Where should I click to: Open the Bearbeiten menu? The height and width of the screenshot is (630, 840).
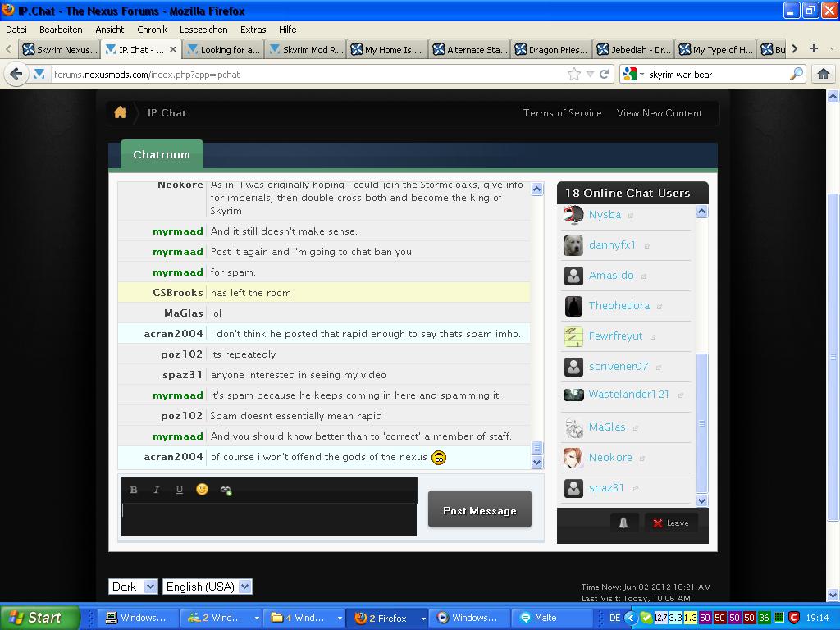[x=61, y=30]
